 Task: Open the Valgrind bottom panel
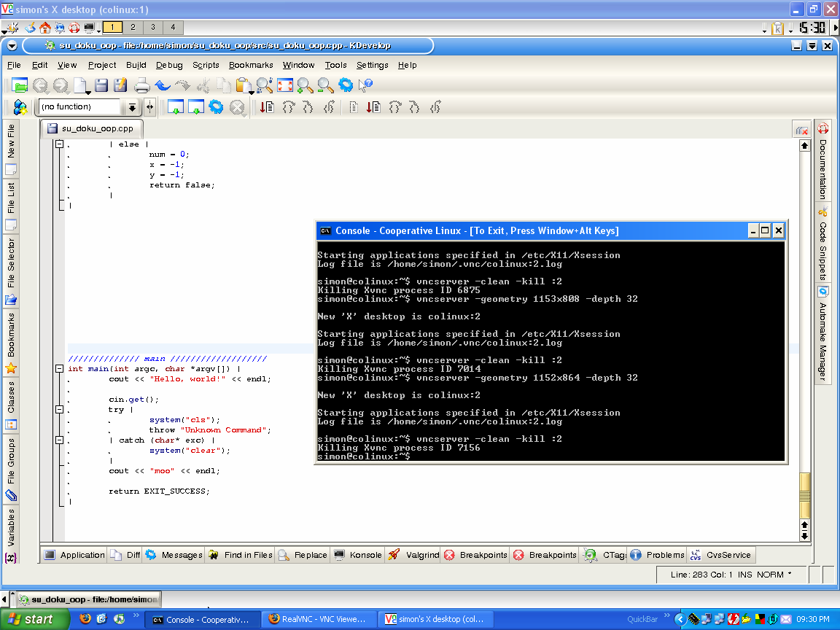413,555
